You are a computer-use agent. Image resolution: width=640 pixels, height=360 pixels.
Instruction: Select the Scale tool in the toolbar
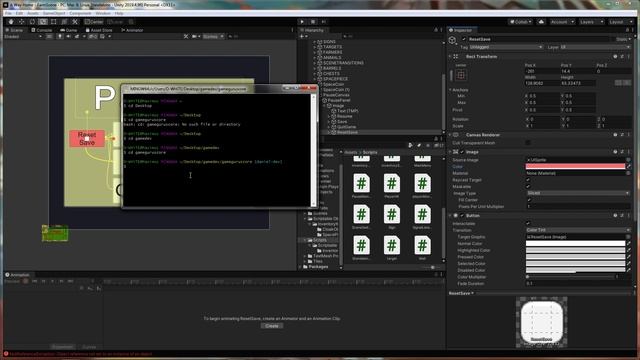pos(43,22)
